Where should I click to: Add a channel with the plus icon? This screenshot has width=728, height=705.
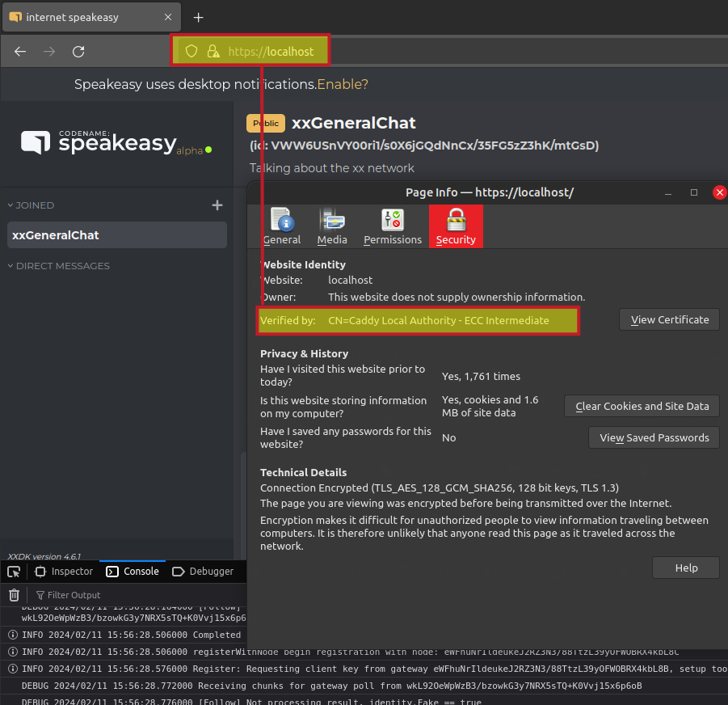(x=217, y=205)
